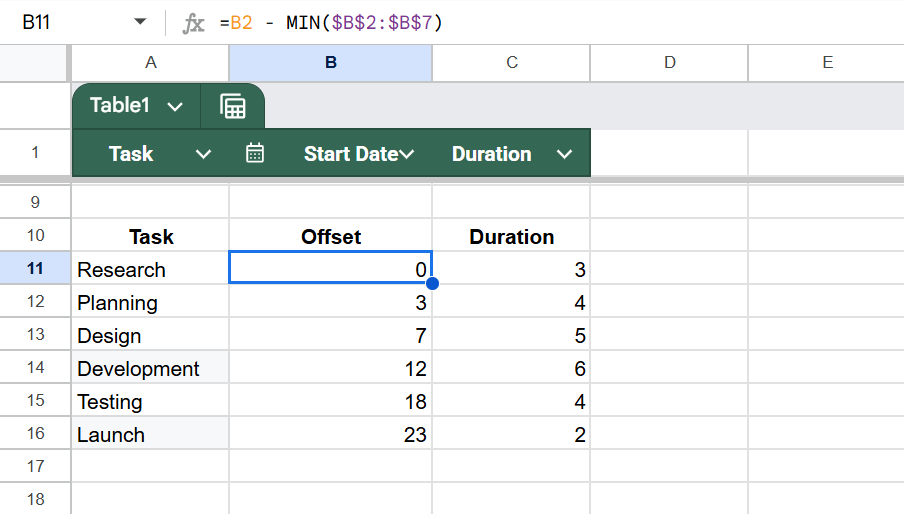Screen dimensions: 904x514
Task: Click the blue fill handle on cell B11
Action: point(432,284)
